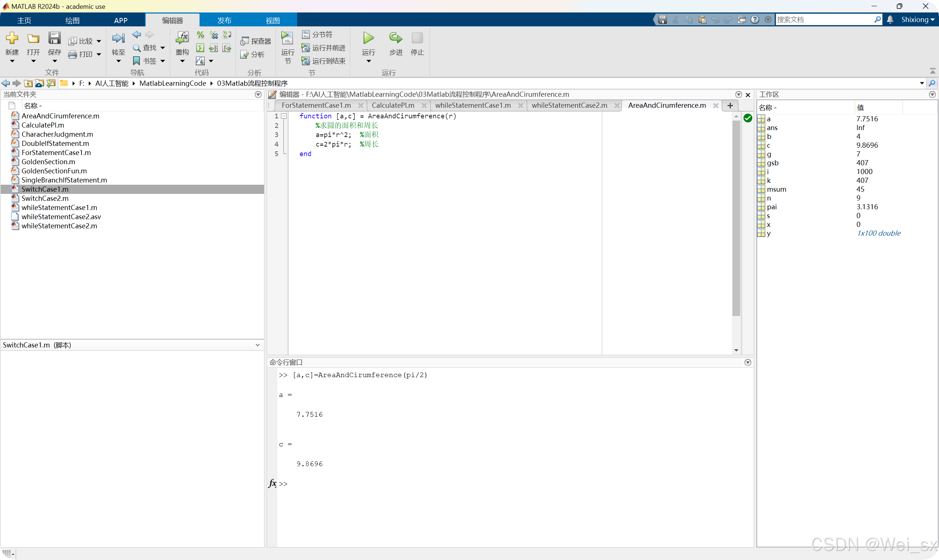
Task: Select GoldenSection.m in the file list
Action: tap(48, 162)
